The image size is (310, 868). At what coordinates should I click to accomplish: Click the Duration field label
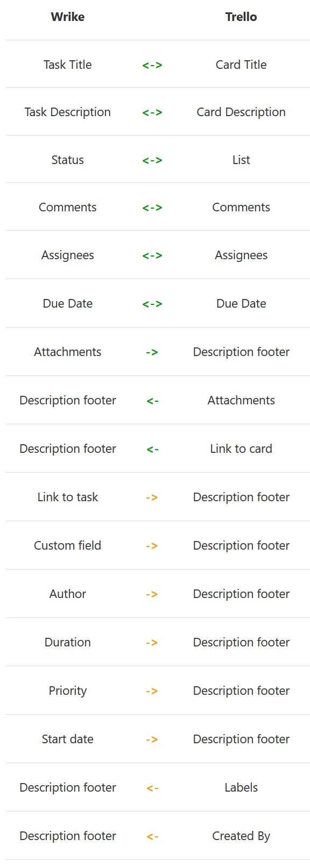(67, 642)
